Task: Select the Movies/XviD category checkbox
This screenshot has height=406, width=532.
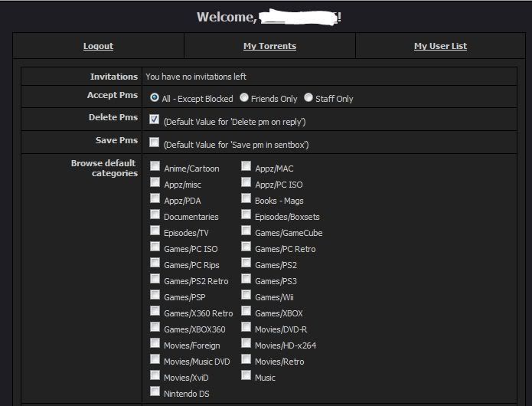Action: point(155,376)
